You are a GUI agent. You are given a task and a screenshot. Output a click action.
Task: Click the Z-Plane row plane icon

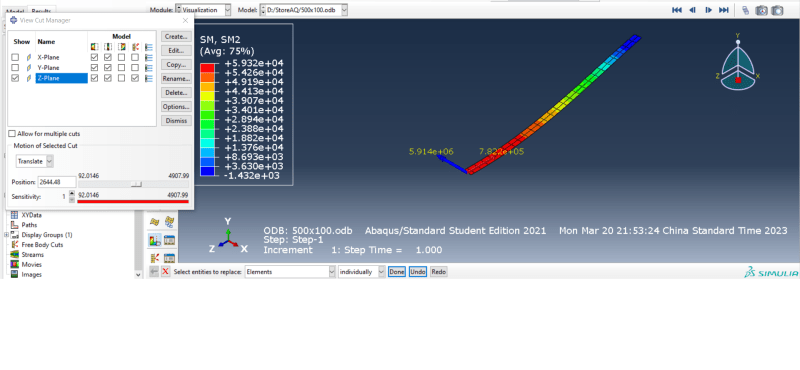(x=29, y=78)
